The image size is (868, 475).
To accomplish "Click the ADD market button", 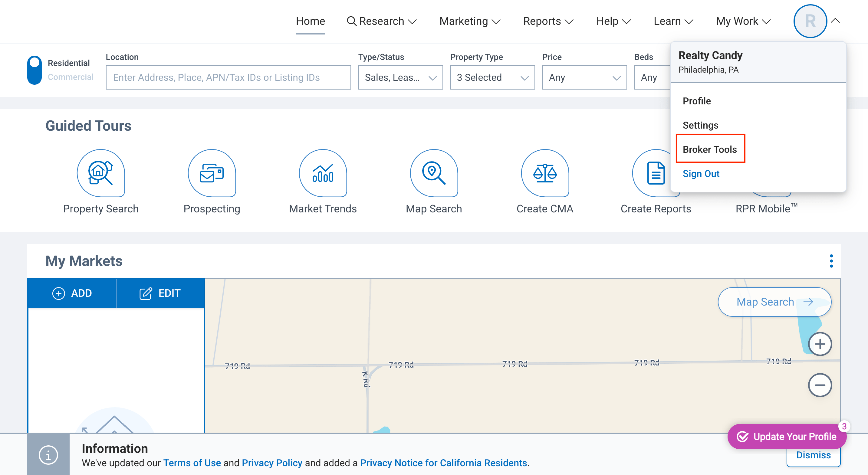I will (x=72, y=293).
